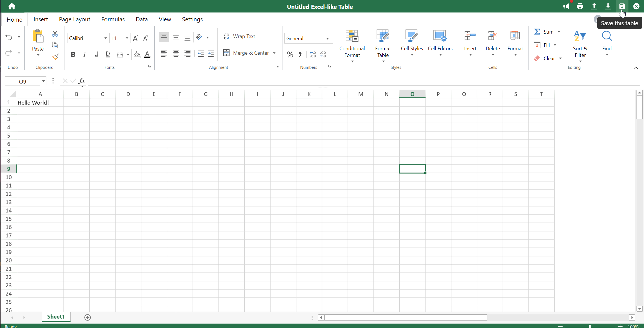Open the Page Layout tab
Viewport: 644px width, 328px height.
pos(74,19)
